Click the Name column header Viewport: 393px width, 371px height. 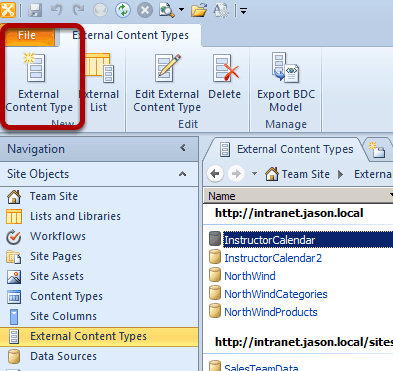pyautogui.click(x=298, y=196)
